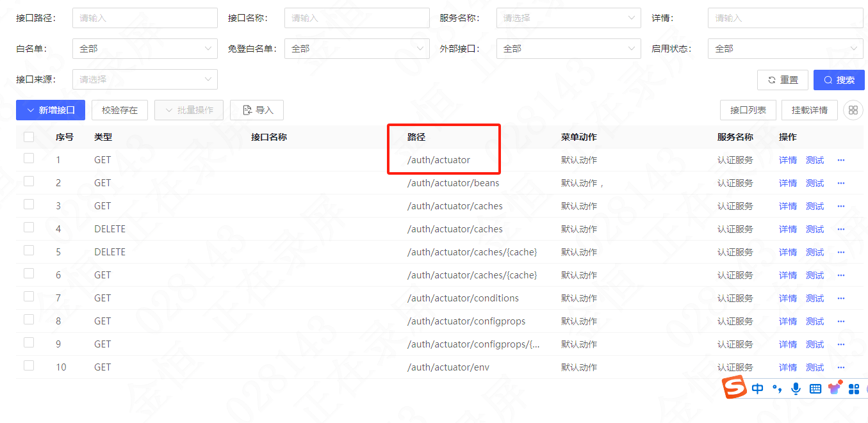The image size is (868, 423).
Task: Click the 校验存在 button
Action: click(x=120, y=110)
